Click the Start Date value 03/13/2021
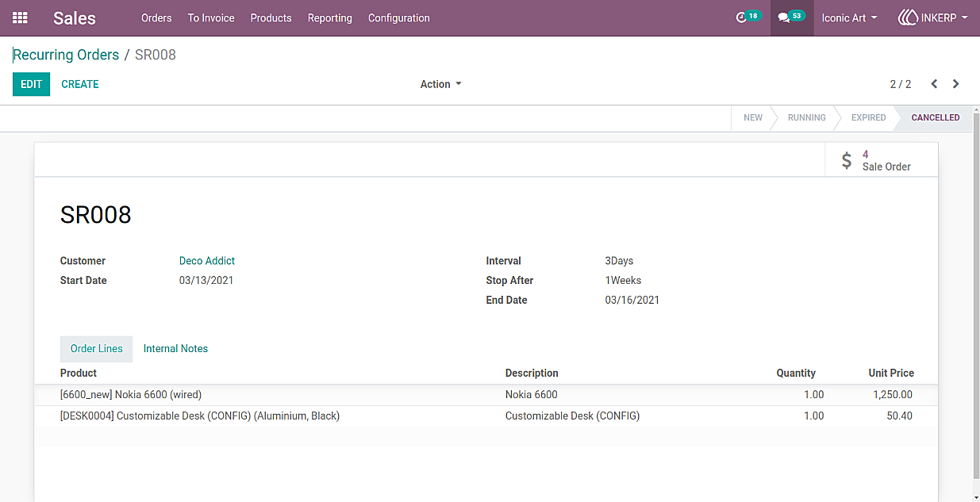The width and height of the screenshot is (980, 502). 206,281
